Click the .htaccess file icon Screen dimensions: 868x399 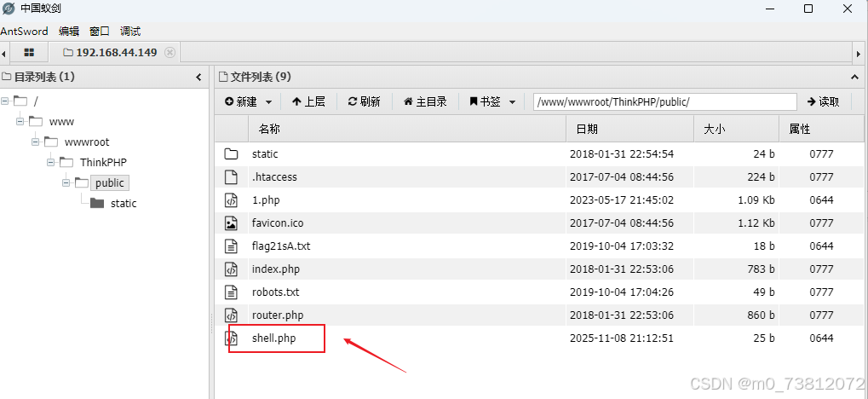pyautogui.click(x=231, y=176)
